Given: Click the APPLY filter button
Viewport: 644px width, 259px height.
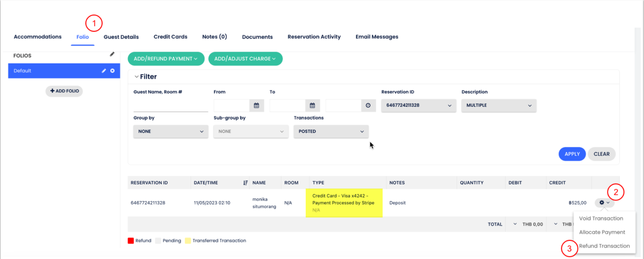Looking at the screenshot, I should [x=572, y=154].
